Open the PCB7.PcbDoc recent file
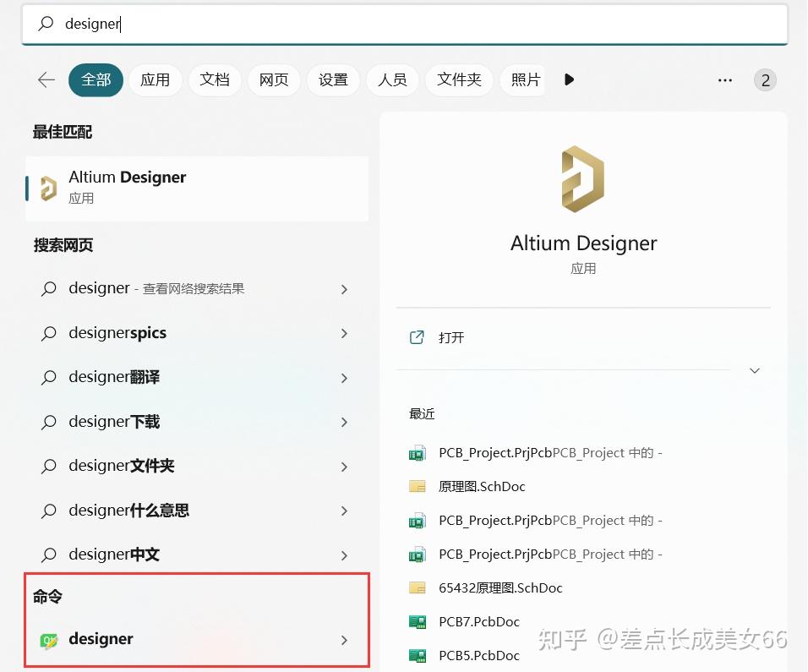Screen dimensions: 808x672 point(481,621)
